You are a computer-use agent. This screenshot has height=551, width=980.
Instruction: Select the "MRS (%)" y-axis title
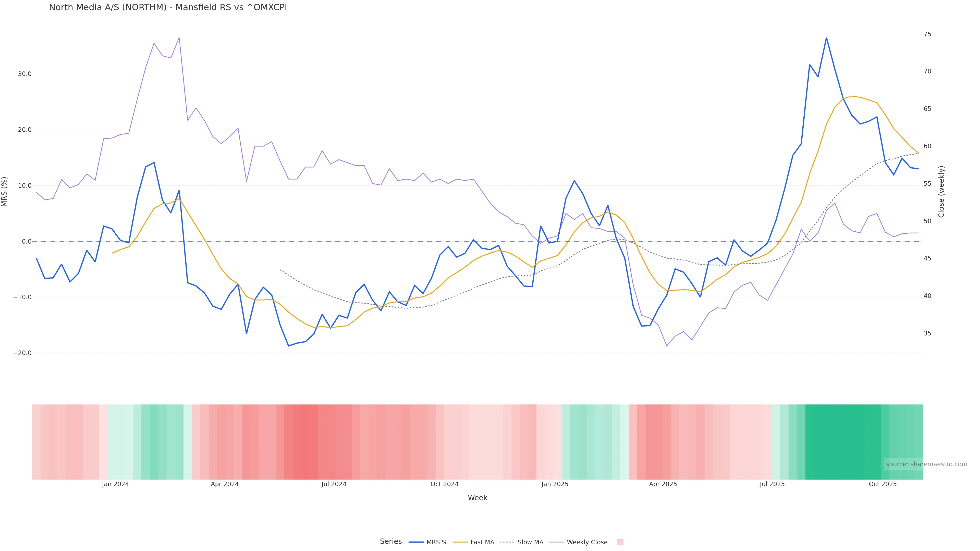[x=5, y=192]
